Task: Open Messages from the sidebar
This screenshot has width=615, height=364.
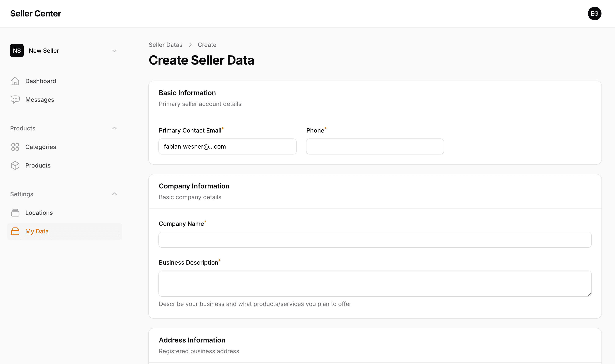Action: point(64,100)
